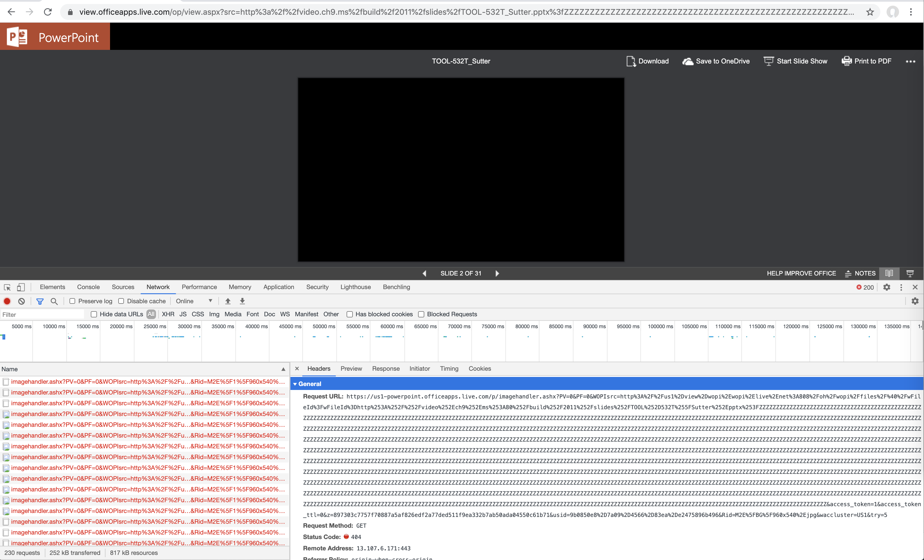Open the Timing tab of request details
Image resolution: width=924 pixels, height=560 pixels.
[x=449, y=368]
